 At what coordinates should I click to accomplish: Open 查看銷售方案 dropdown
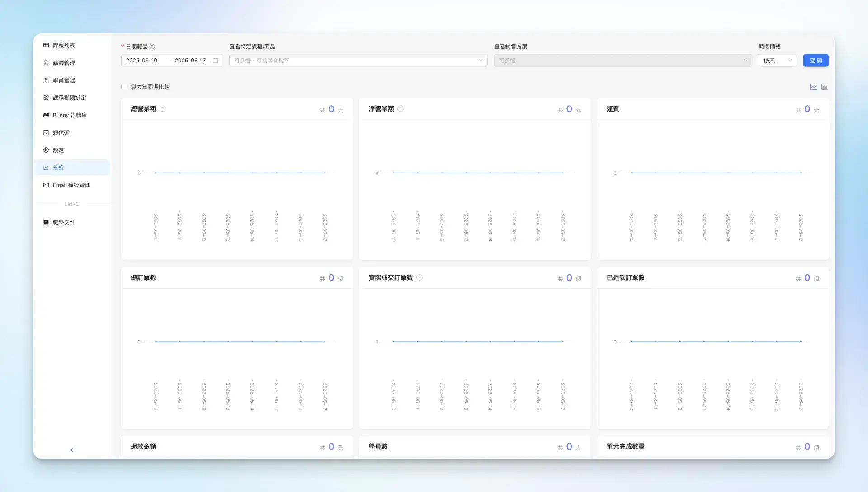(x=623, y=61)
